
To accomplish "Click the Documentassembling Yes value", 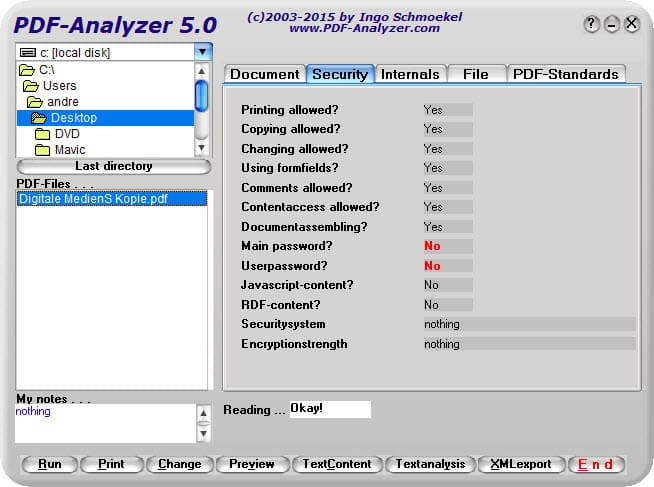I will (448, 227).
